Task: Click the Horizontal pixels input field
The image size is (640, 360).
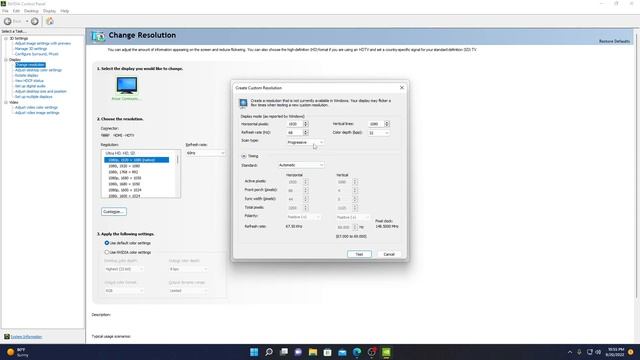Action: [295, 124]
